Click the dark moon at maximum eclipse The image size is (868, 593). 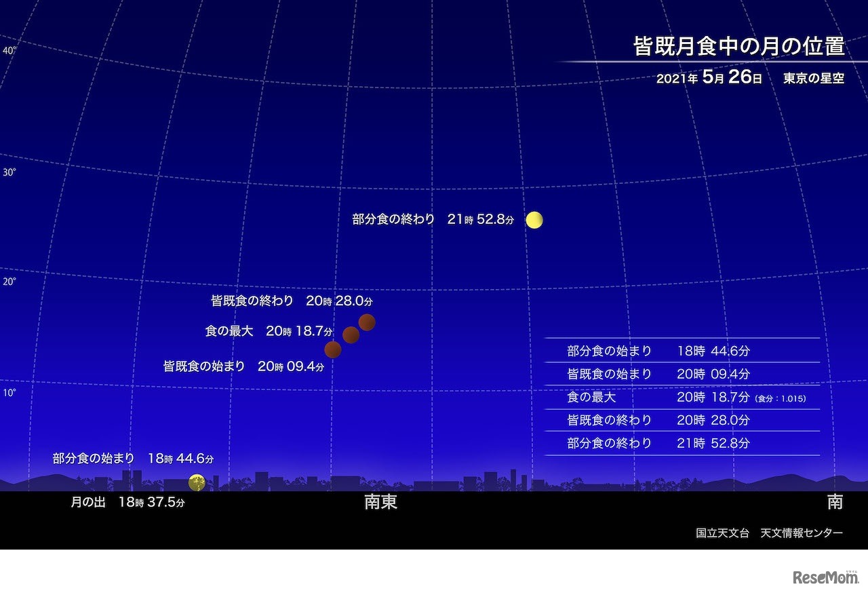click(x=350, y=334)
